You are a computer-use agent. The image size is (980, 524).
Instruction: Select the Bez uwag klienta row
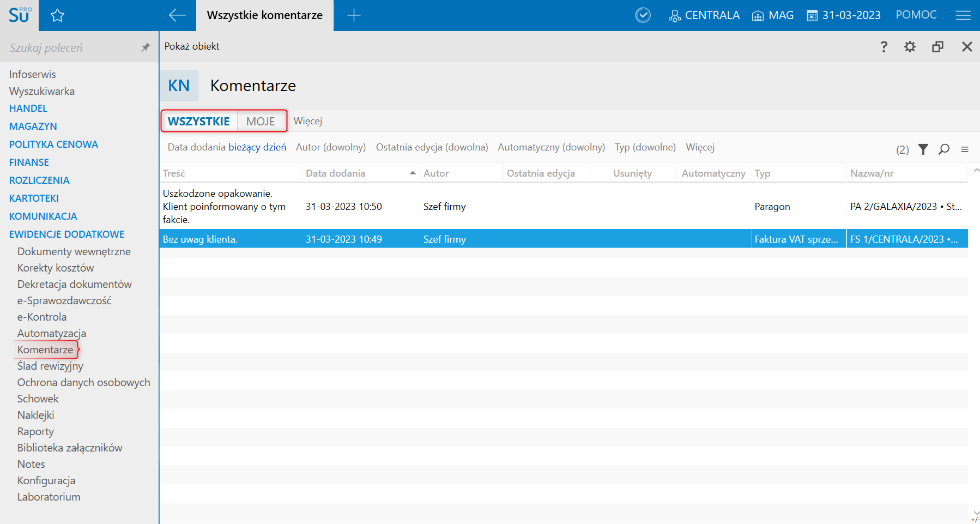pyautogui.click(x=564, y=239)
